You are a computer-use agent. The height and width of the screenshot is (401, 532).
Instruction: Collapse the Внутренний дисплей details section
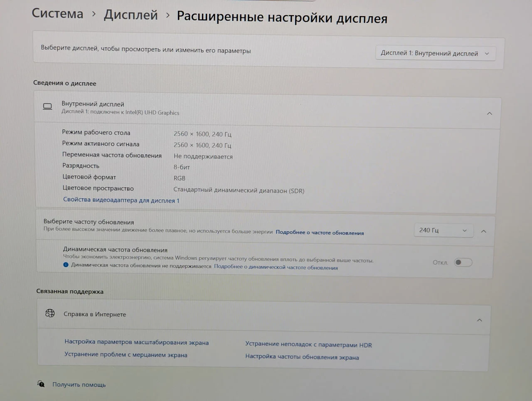point(489,113)
